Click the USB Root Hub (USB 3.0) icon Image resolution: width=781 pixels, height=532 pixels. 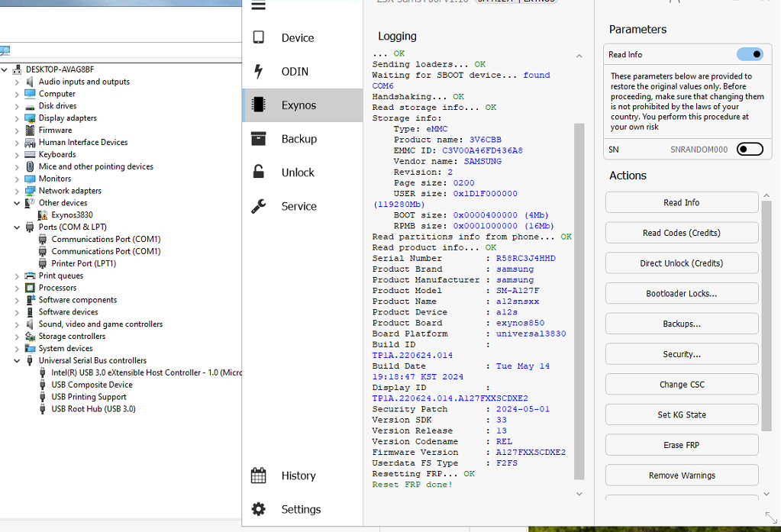point(43,409)
